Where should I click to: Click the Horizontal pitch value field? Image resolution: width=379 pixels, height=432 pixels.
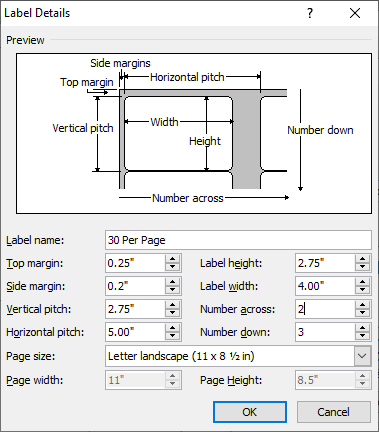(135, 332)
